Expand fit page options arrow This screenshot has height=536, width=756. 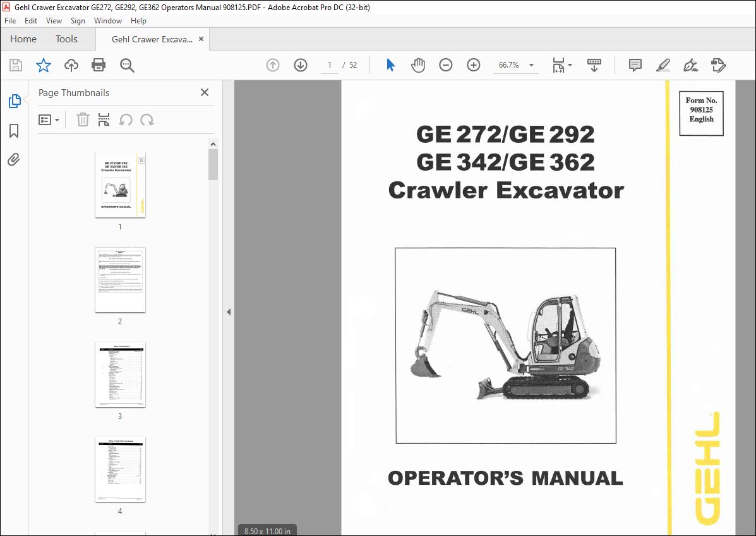[570, 64]
